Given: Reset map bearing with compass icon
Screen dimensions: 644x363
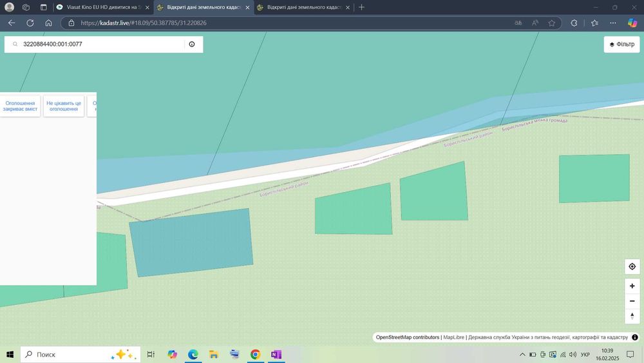Looking at the screenshot, I should 632,316.
